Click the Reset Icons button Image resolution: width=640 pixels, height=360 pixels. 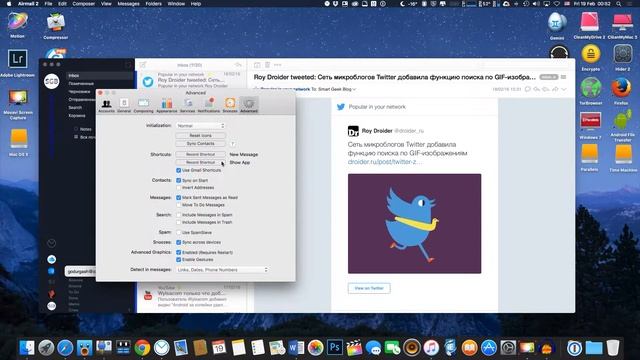(200, 135)
